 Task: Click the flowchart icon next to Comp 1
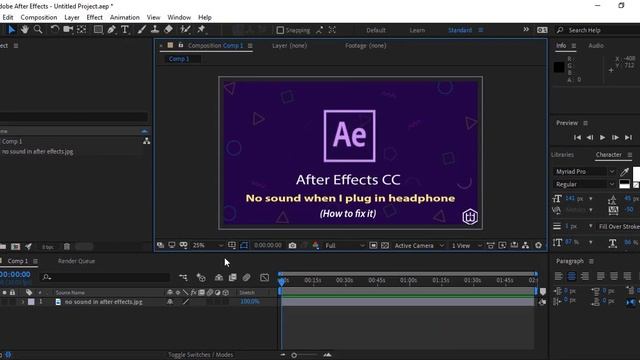pyautogui.click(x=146, y=141)
